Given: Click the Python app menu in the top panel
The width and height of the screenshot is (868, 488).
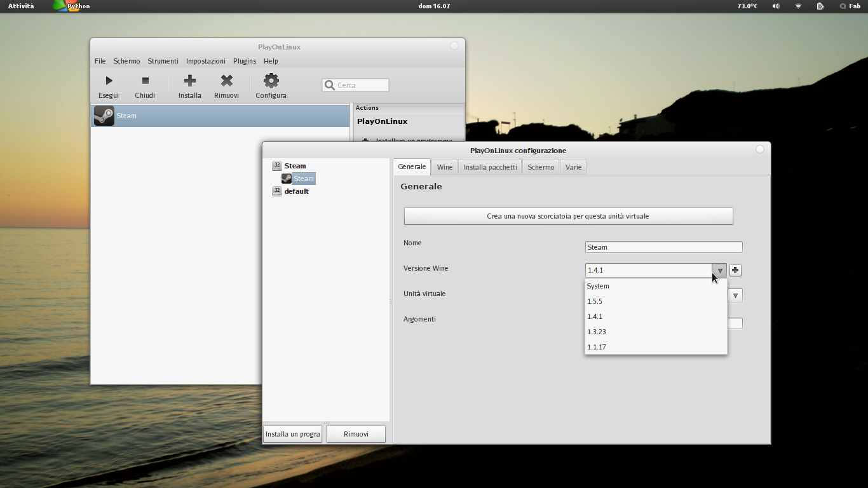Looking at the screenshot, I should pyautogui.click(x=71, y=6).
